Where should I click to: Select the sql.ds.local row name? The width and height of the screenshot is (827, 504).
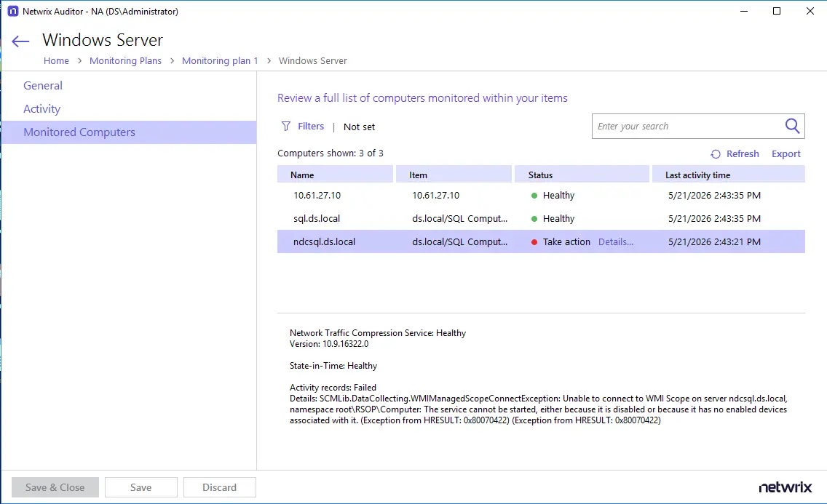[x=317, y=219]
